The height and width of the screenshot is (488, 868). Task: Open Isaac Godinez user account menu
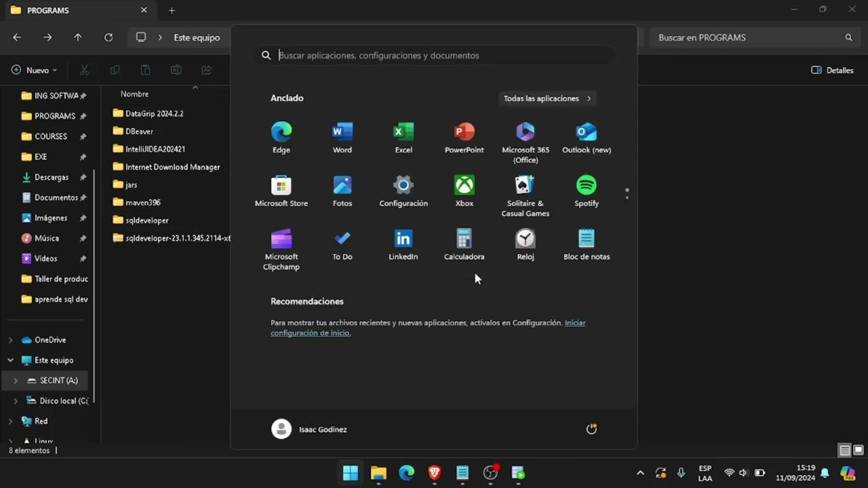(x=309, y=429)
